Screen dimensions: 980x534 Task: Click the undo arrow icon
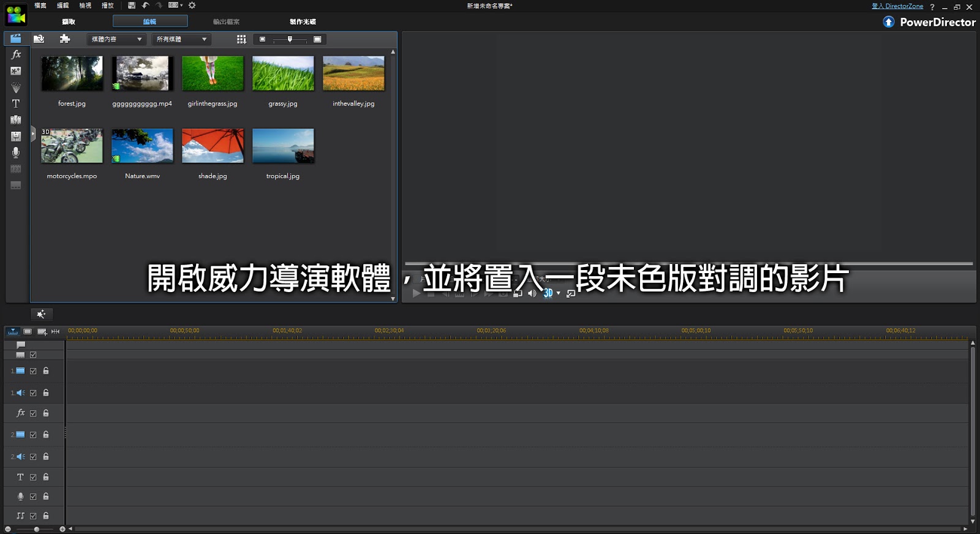click(x=146, y=6)
